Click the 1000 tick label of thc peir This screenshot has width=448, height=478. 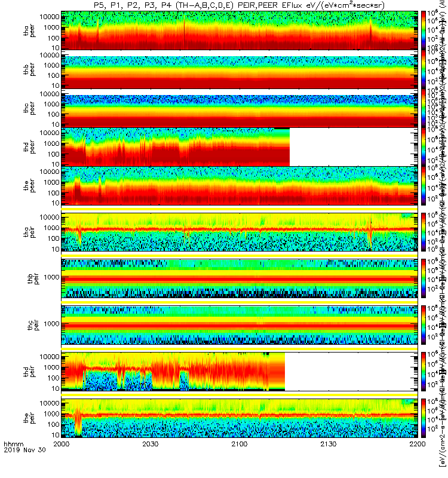[51, 324]
